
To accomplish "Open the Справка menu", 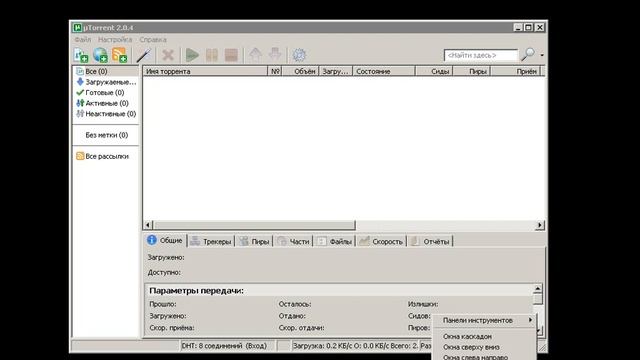I will 153,40.
